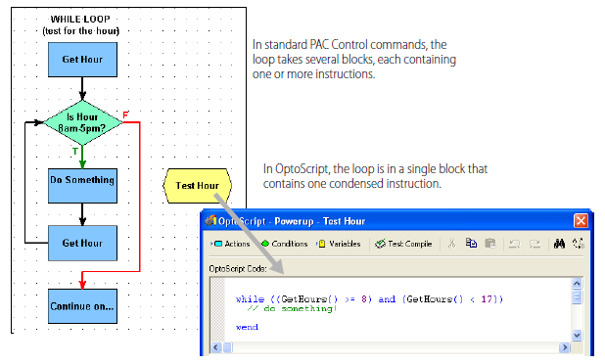Click the code editor scroll up arrow
The height and width of the screenshot is (364, 605).
coord(577,284)
